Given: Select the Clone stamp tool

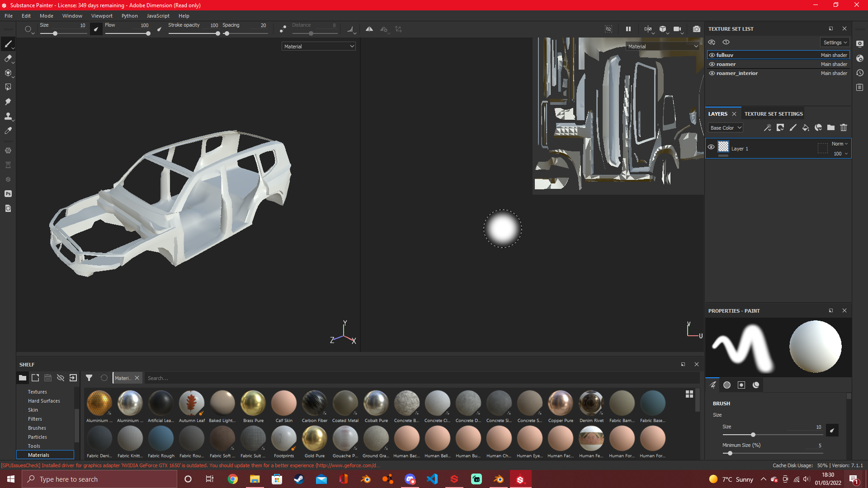Looking at the screenshot, I should pyautogui.click(x=8, y=116).
